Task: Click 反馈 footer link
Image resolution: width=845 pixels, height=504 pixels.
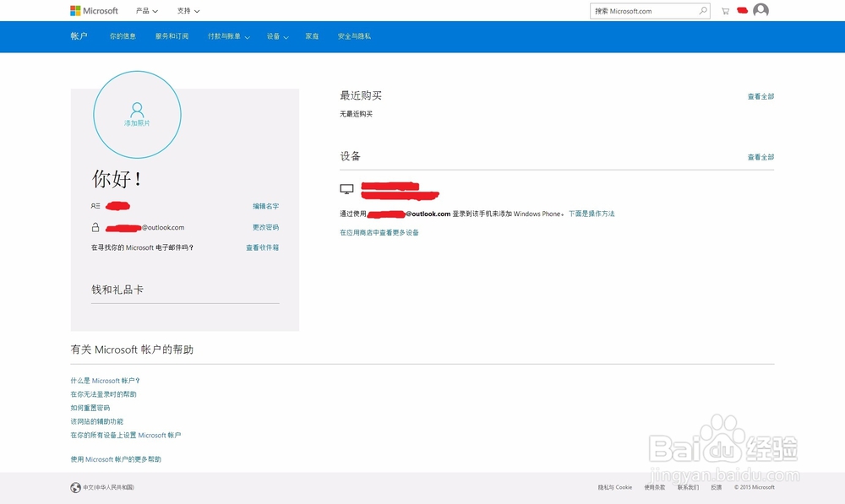Action: coord(717,487)
